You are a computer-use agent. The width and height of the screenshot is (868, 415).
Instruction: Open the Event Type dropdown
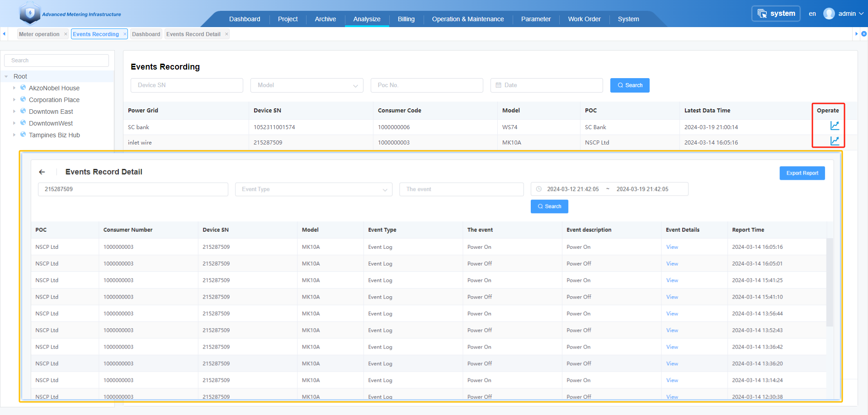[x=314, y=189]
